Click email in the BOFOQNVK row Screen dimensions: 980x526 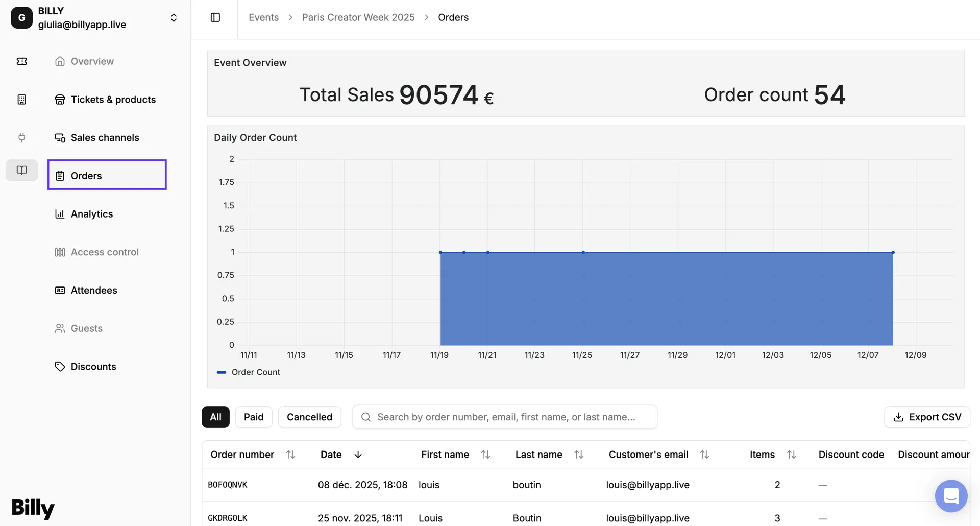[648, 485]
